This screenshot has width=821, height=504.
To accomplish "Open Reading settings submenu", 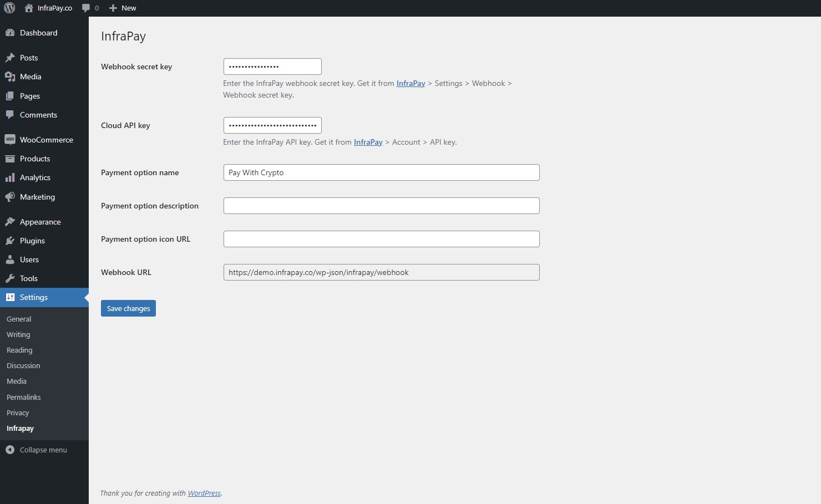I will coord(19,350).
